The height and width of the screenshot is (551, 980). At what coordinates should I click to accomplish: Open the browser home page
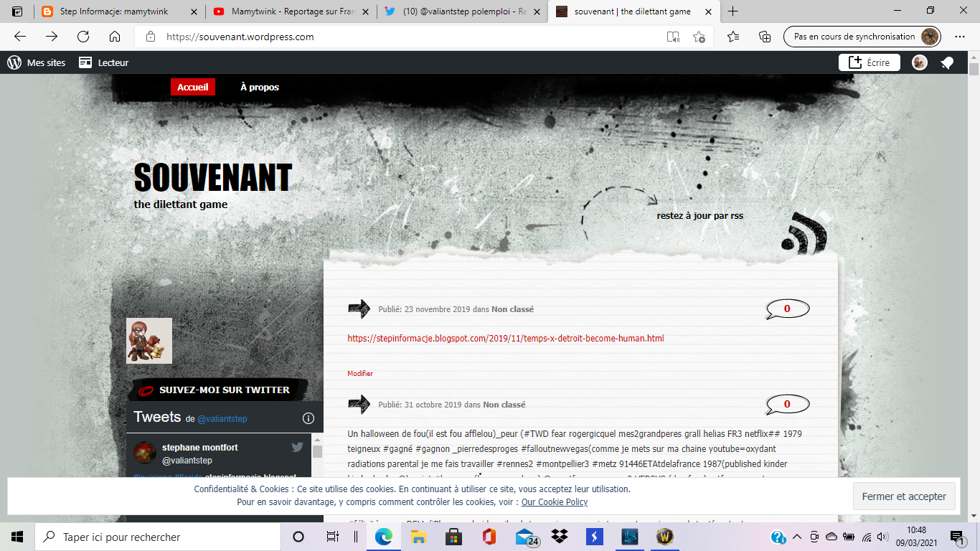point(115,37)
